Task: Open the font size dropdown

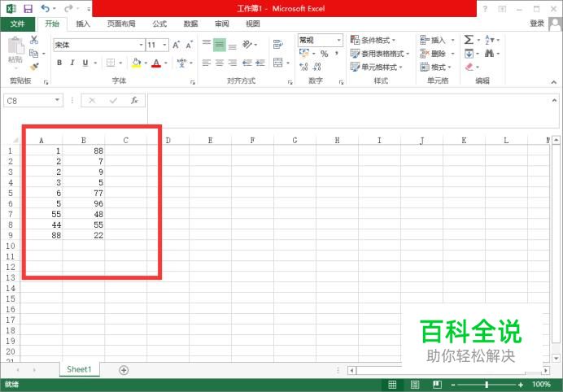Action: (x=164, y=45)
